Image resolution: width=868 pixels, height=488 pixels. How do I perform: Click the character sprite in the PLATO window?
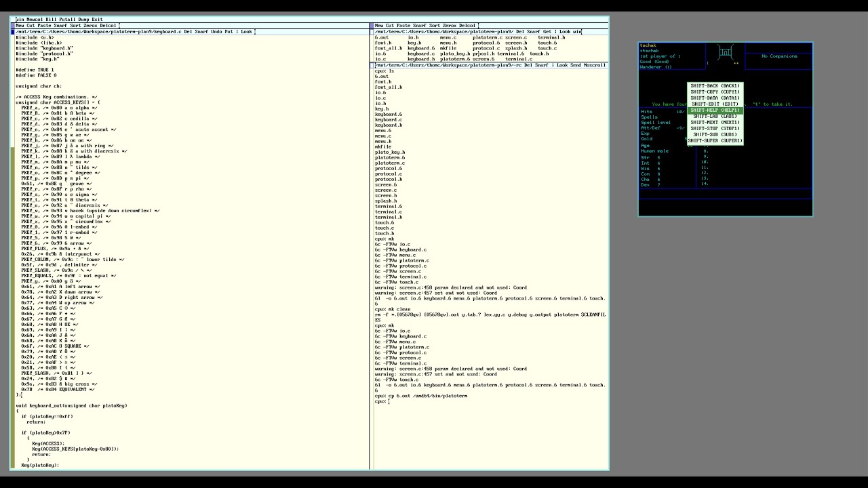tap(725, 53)
